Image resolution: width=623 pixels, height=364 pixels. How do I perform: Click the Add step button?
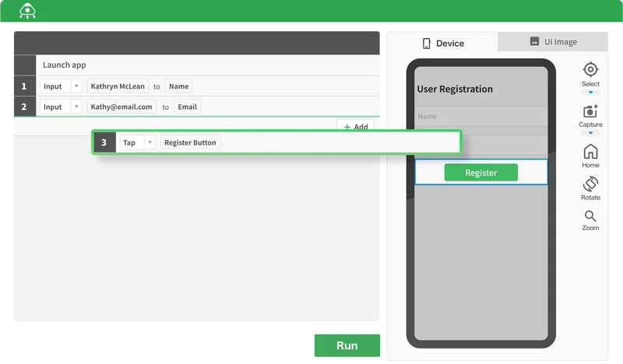355,127
